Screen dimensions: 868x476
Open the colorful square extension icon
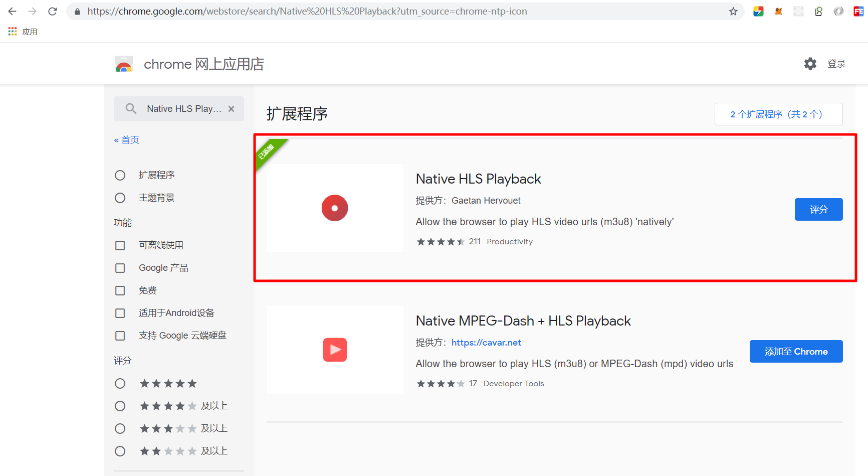(758, 11)
